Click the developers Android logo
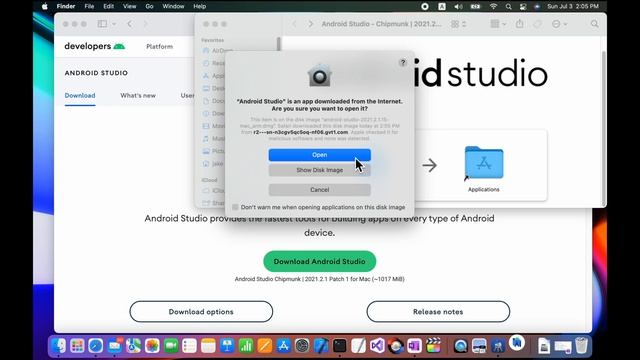 click(95, 46)
